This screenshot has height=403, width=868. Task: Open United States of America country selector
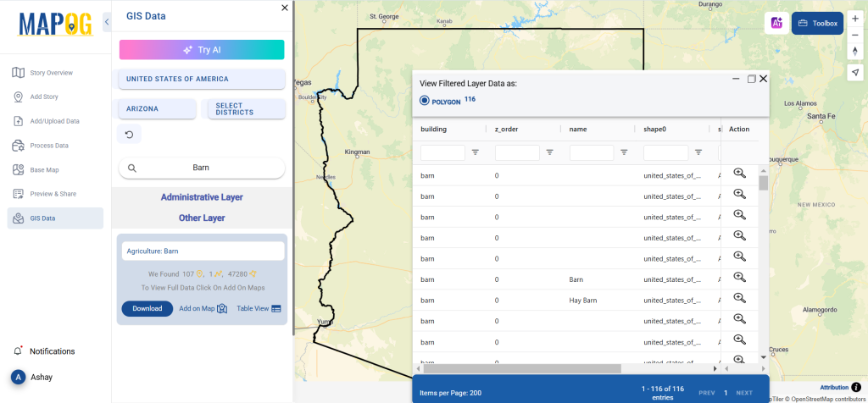click(202, 79)
